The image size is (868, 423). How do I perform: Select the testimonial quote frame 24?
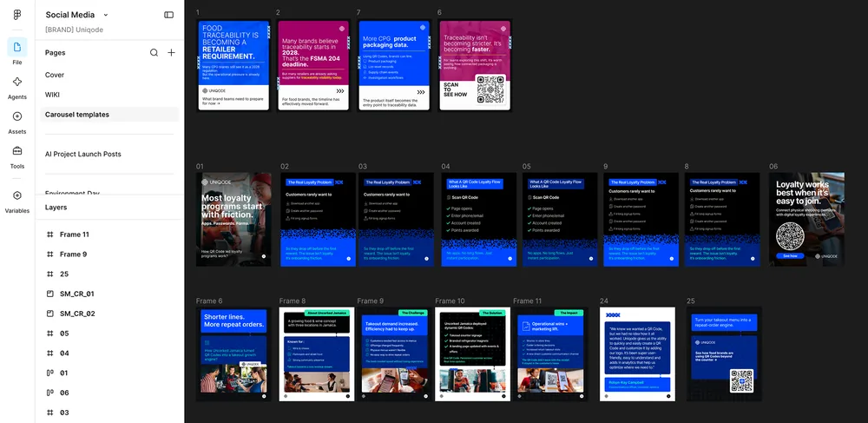637,354
